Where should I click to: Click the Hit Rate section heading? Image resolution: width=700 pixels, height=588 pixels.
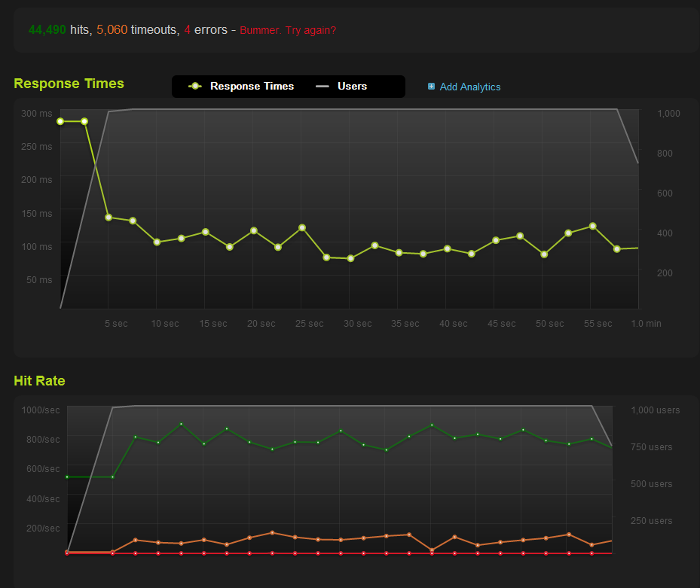click(x=39, y=381)
